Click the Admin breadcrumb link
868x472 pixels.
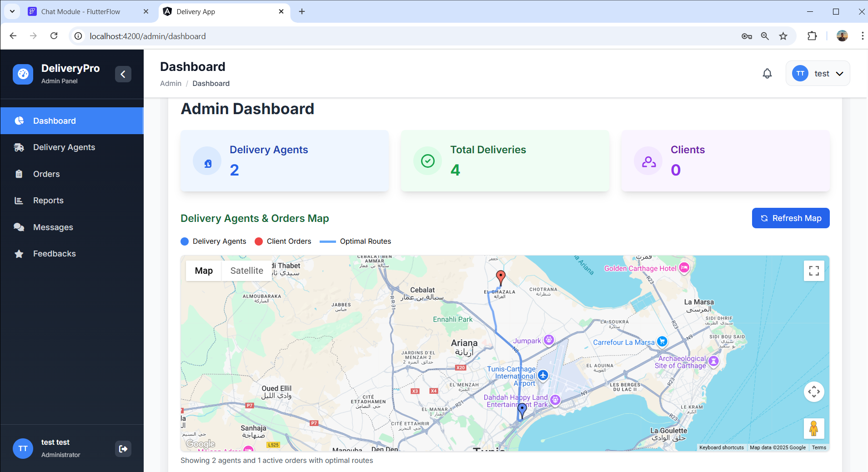(x=171, y=83)
